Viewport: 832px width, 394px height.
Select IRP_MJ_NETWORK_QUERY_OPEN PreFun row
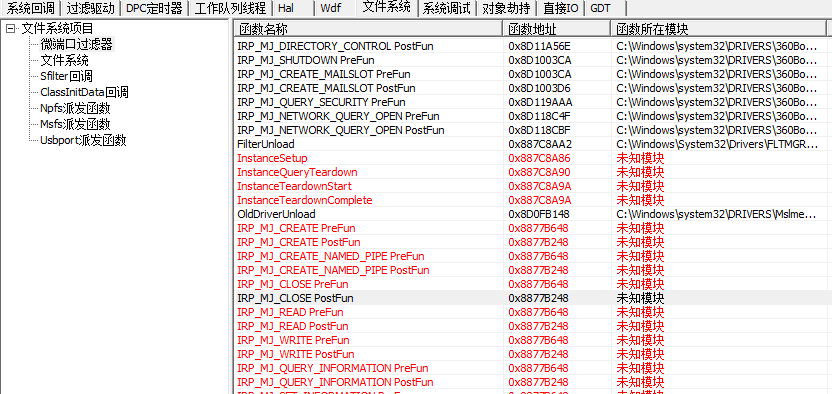pyautogui.click(x=530, y=116)
